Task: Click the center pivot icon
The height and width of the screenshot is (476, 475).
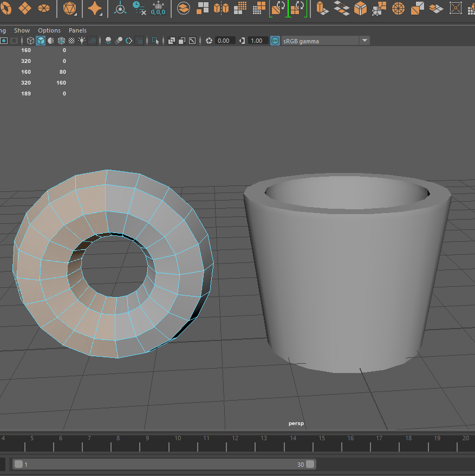Action: click(120, 9)
